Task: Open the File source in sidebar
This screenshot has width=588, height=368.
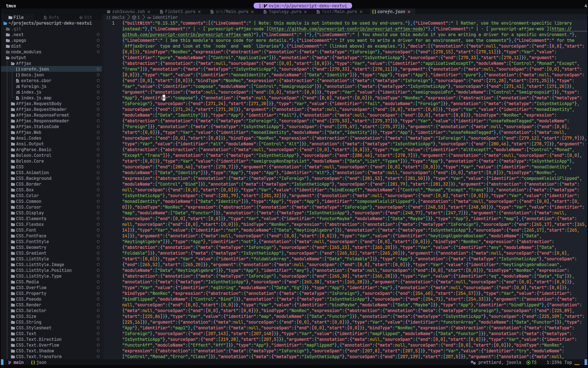Action: pyautogui.click(x=16, y=17)
